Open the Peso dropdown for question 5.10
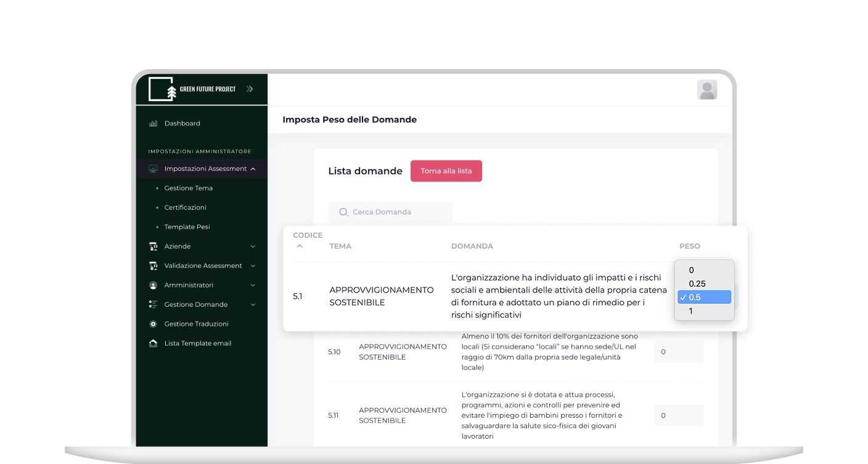The width and height of the screenshot is (868, 464). pyautogui.click(x=679, y=352)
